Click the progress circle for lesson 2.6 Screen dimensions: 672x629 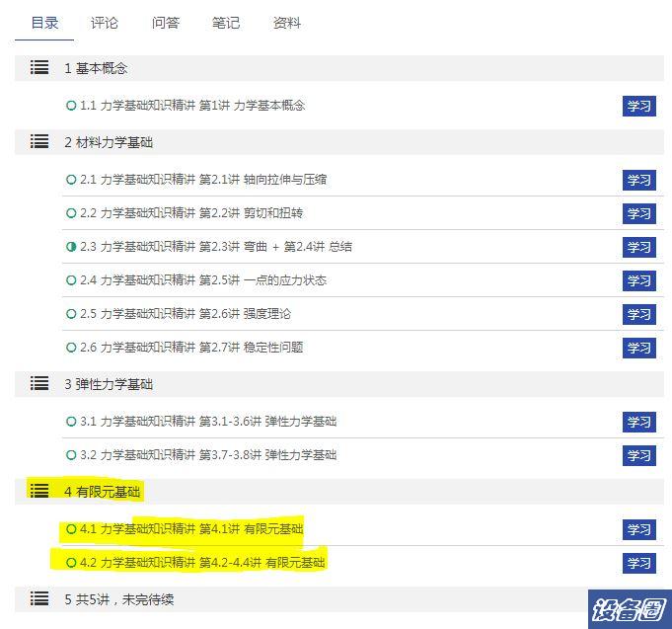[71, 347]
